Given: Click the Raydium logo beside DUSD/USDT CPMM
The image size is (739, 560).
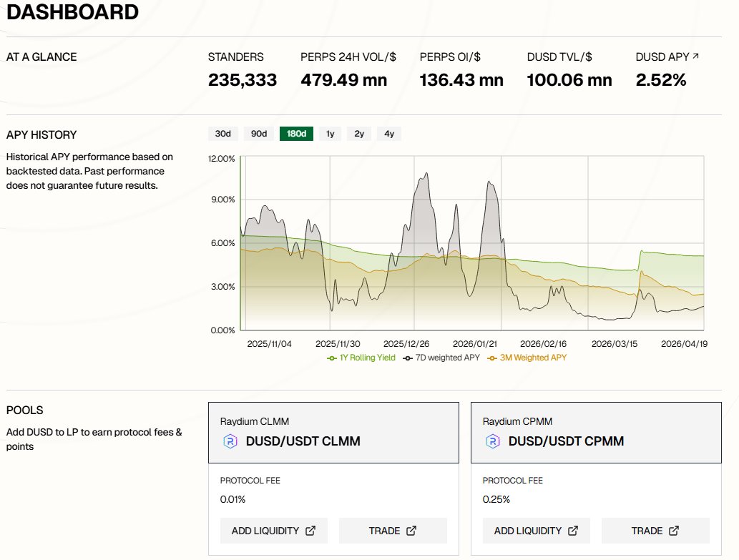Looking at the screenshot, I should point(493,441).
